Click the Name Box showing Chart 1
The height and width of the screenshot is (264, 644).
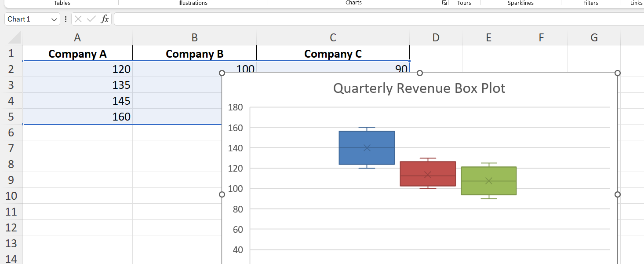[27, 19]
